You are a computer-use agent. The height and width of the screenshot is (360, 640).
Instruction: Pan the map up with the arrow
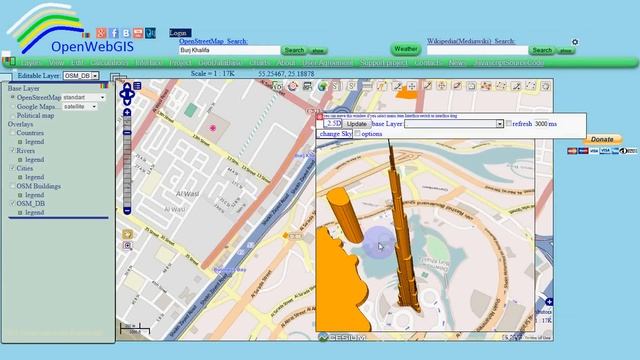tap(127, 86)
